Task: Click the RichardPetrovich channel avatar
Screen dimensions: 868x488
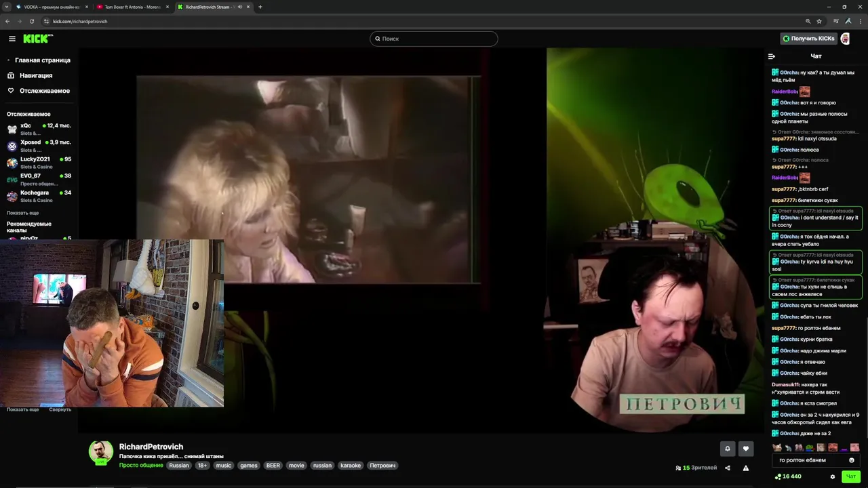Action: click(x=101, y=452)
